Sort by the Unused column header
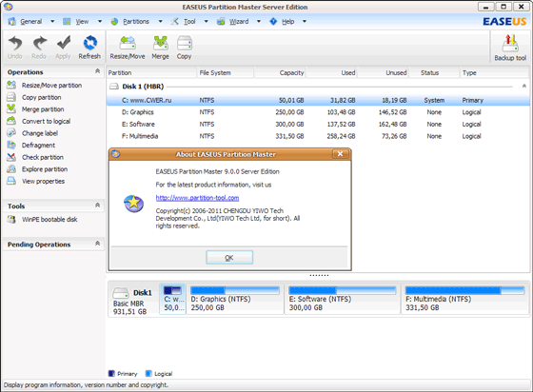Image resolution: width=533 pixels, height=392 pixels. (x=383, y=72)
